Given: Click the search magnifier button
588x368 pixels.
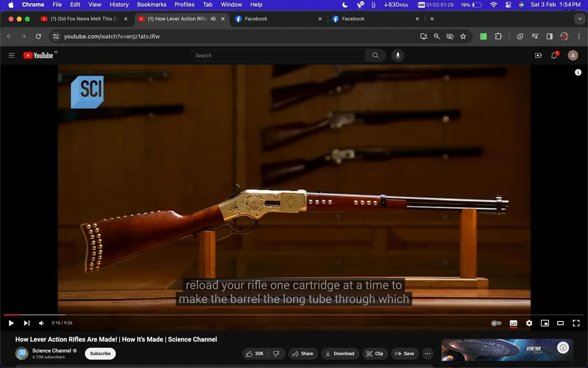Looking at the screenshot, I should coord(376,55).
